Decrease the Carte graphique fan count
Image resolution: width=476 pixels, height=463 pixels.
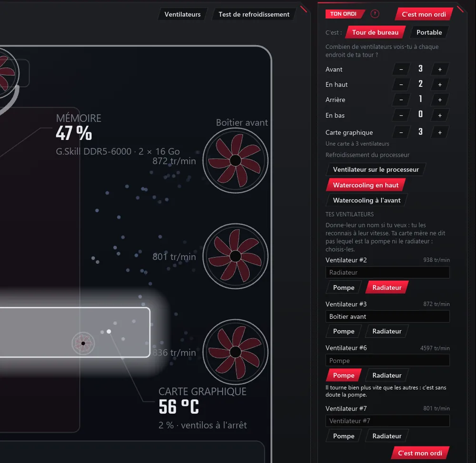[x=401, y=133]
